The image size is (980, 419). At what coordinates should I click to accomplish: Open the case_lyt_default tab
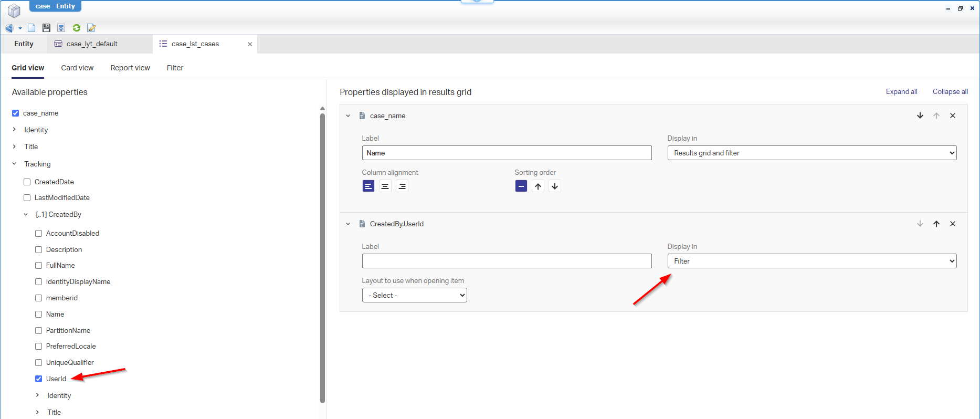(92, 44)
